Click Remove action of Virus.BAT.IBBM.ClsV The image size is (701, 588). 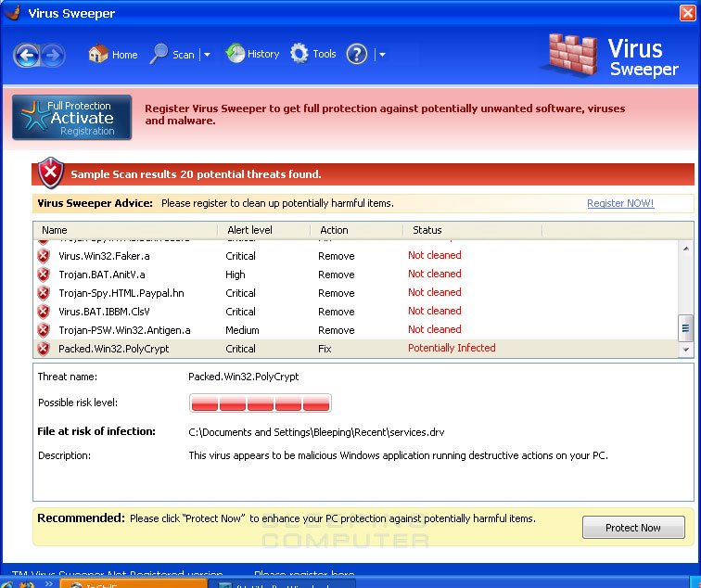337,312
